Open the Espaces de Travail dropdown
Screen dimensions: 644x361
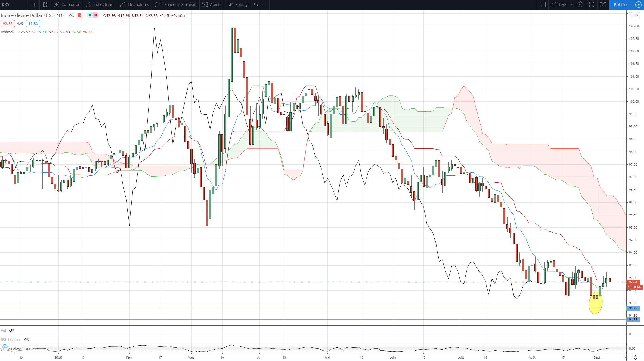click(x=176, y=4)
